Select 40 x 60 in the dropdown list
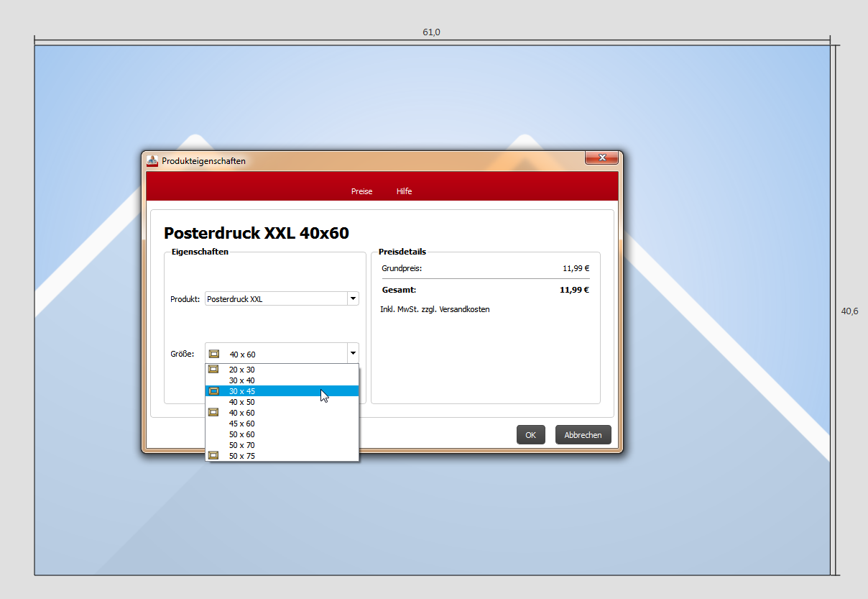 (x=282, y=413)
